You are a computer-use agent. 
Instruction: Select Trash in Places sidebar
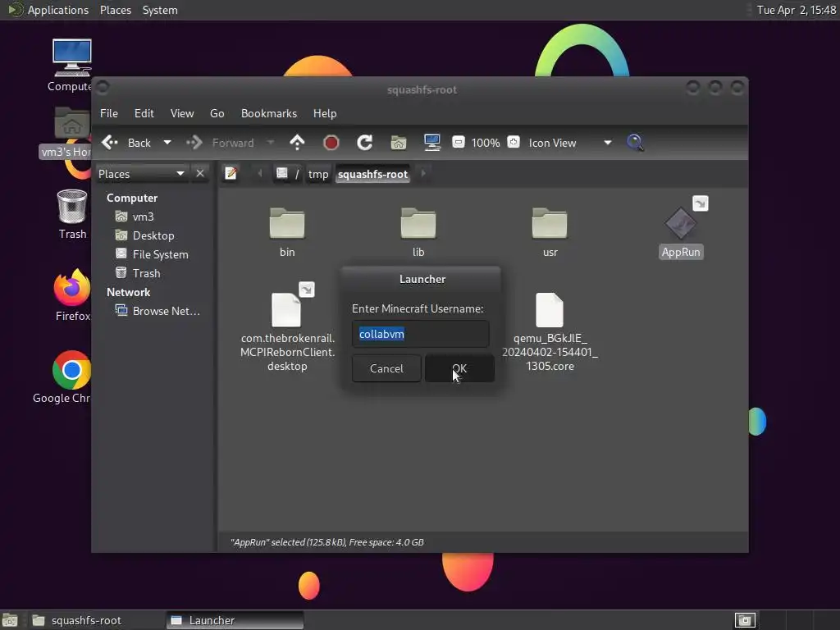(146, 273)
